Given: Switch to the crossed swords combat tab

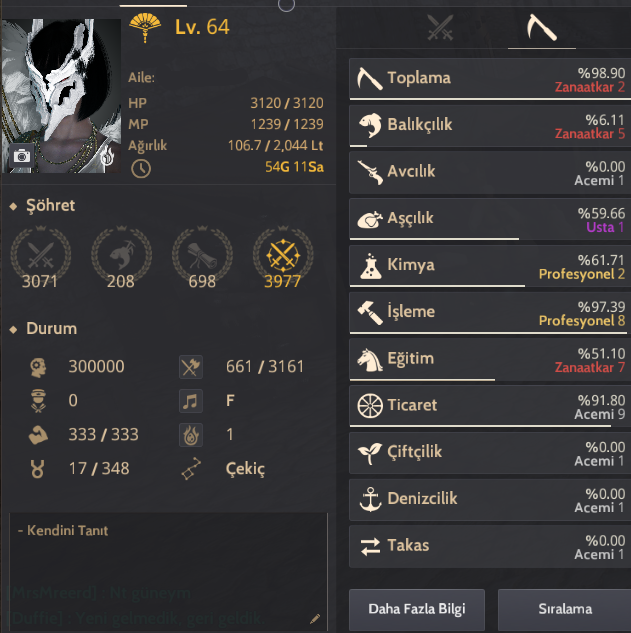Looking at the screenshot, I should pos(440,27).
